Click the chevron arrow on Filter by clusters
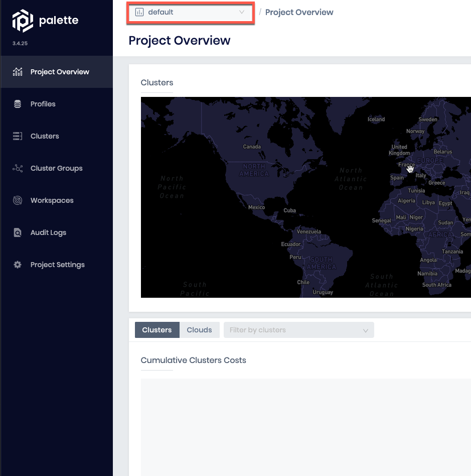471x476 pixels. click(366, 330)
